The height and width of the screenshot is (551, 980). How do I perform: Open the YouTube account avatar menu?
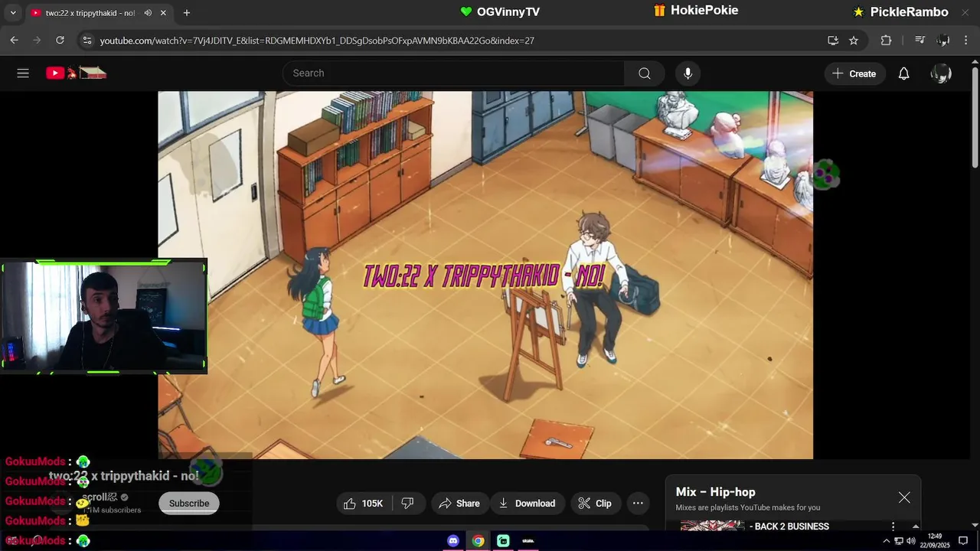(941, 73)
